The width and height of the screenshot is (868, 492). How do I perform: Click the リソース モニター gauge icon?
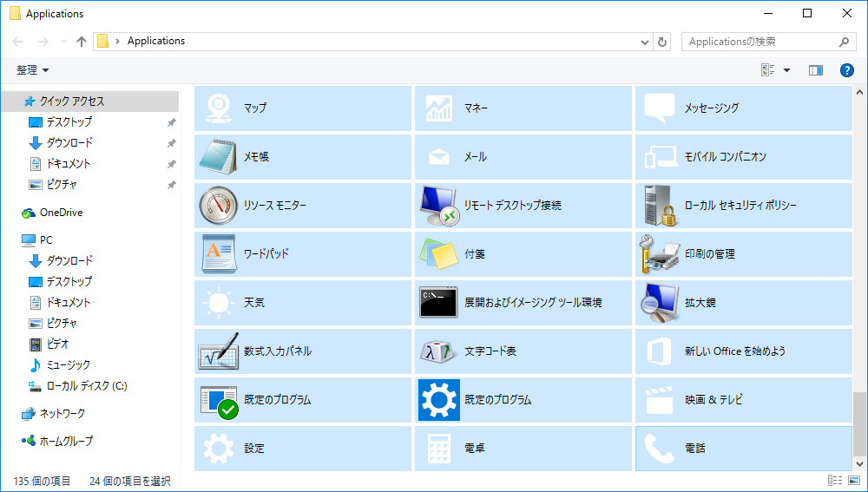point(217,206)
